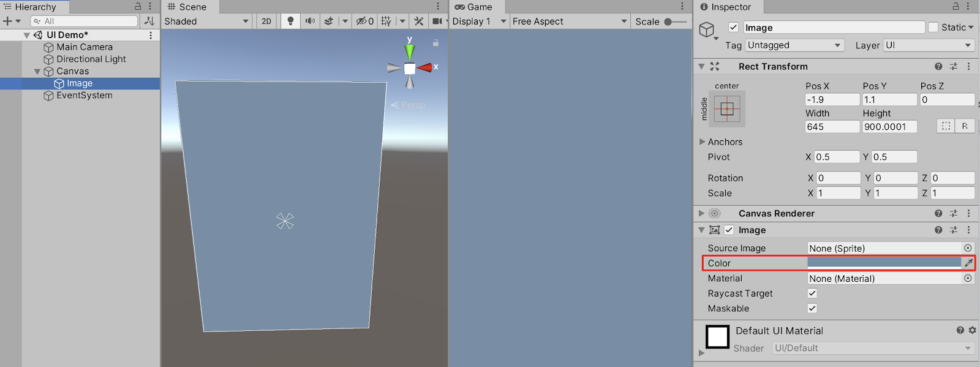Viewport: 980px width, 367px height.
Task: Enable the Static checkbox
Action: point(933,28)
